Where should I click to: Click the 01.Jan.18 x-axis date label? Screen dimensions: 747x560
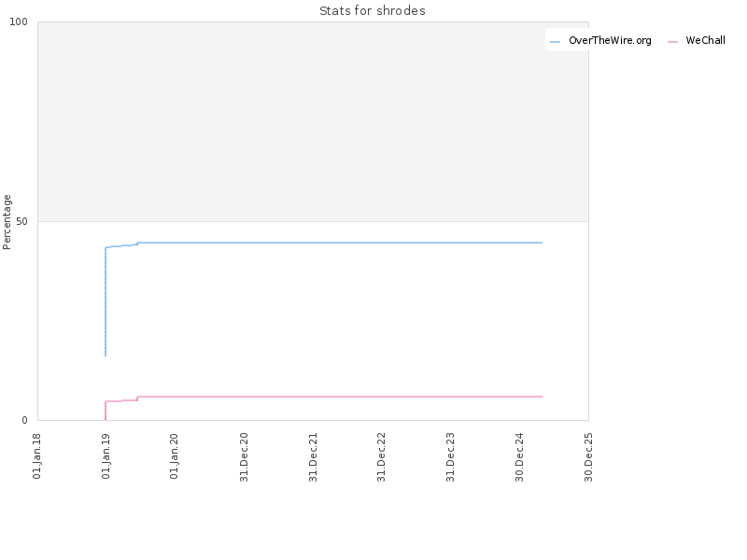click(x=36, y=456)
